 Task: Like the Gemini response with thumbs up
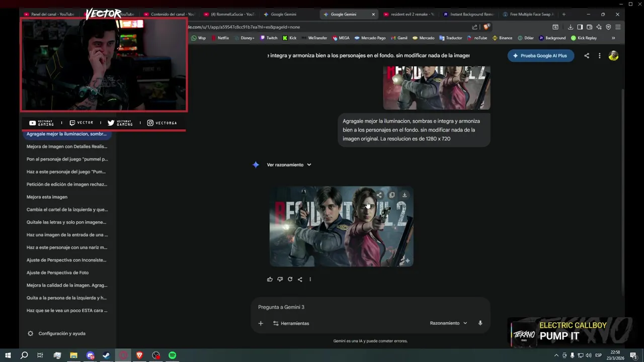point(270,279)
